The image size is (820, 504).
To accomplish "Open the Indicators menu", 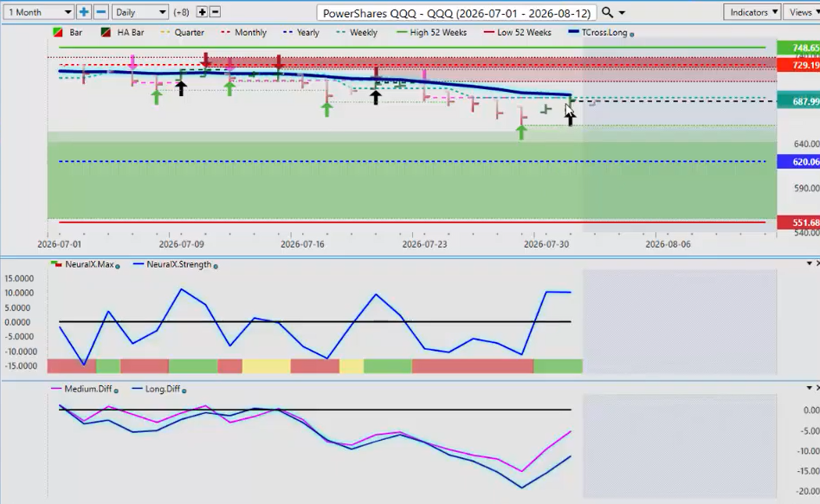I will [x=752, y=12].
